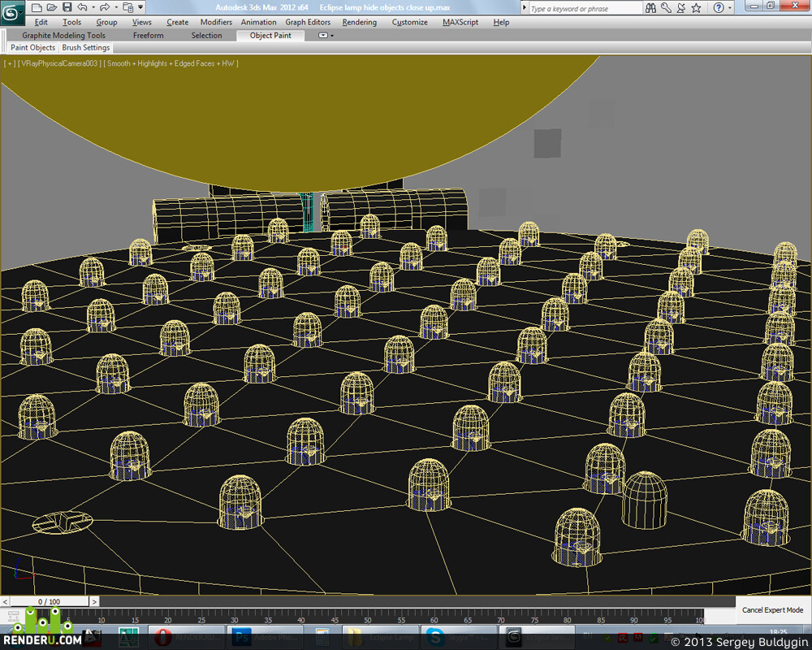Viewport: 812px width, 650px height.
Task: Switch to the Freeform ribbon tab
Action: (148, 35)
